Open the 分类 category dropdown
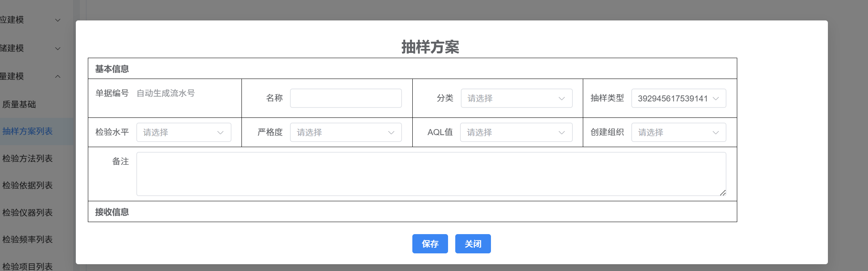Screen dimensions: 868x271 [516, 98]
